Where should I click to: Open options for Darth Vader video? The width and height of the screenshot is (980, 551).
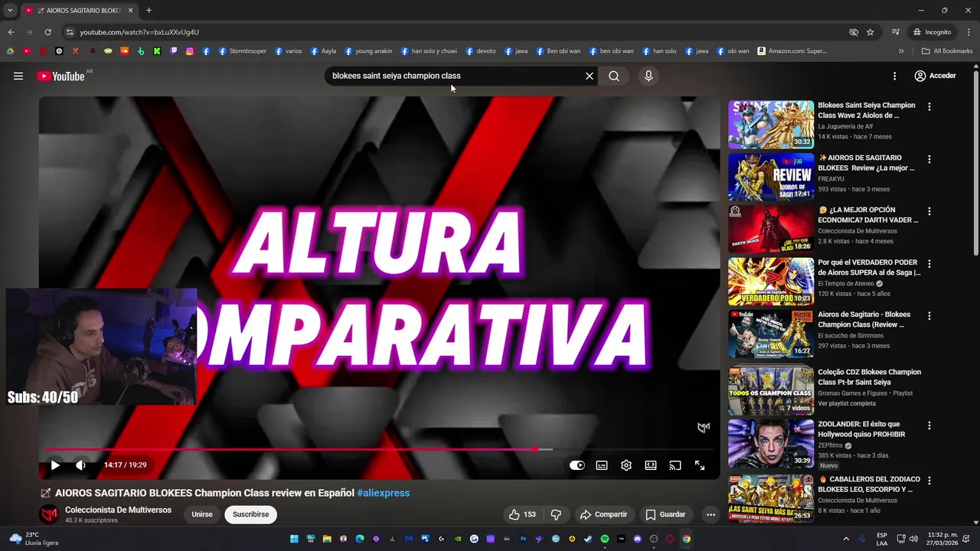pos(929,211)
